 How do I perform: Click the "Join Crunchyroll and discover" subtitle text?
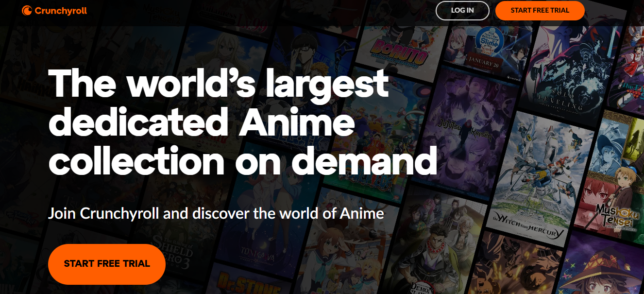pyautogui.click(x=216, y=213)
